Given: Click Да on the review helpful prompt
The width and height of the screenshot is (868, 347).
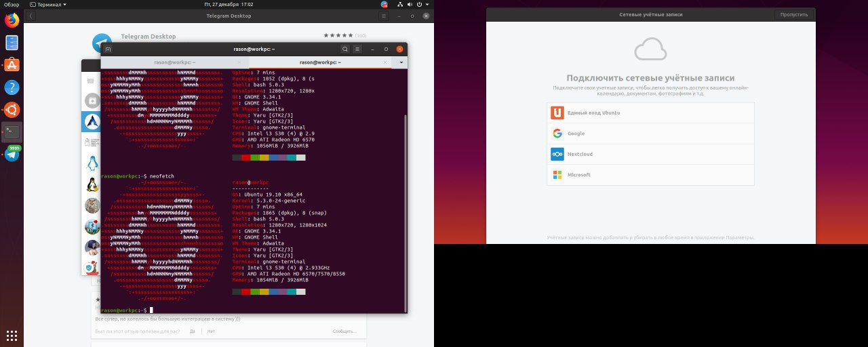Looking at the screenshot, I should click(193, 331).
